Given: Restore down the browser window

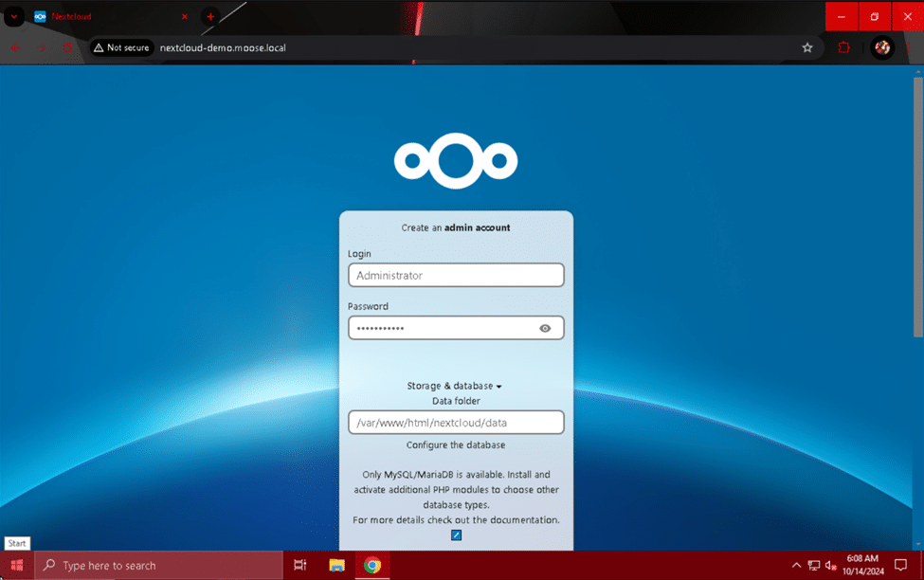Looking at the screenshot, I should pyautogui.click(x=875, y=16).
